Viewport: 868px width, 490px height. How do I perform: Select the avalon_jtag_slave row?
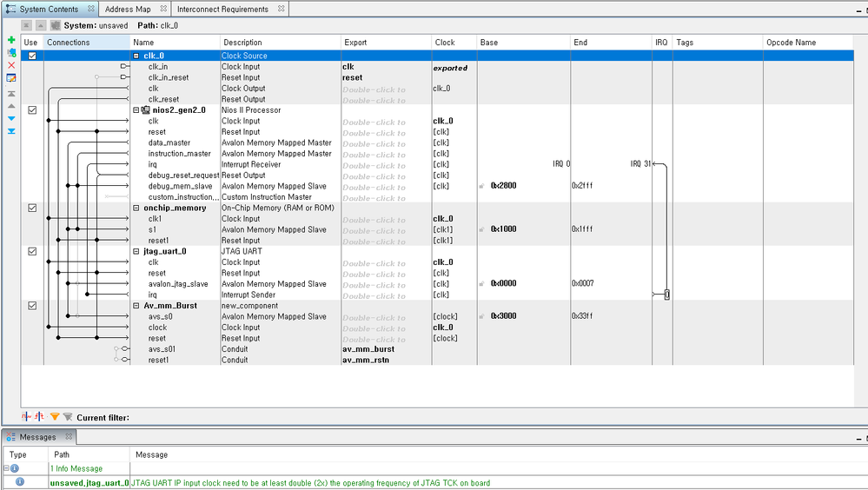click(x=437, y=284)
